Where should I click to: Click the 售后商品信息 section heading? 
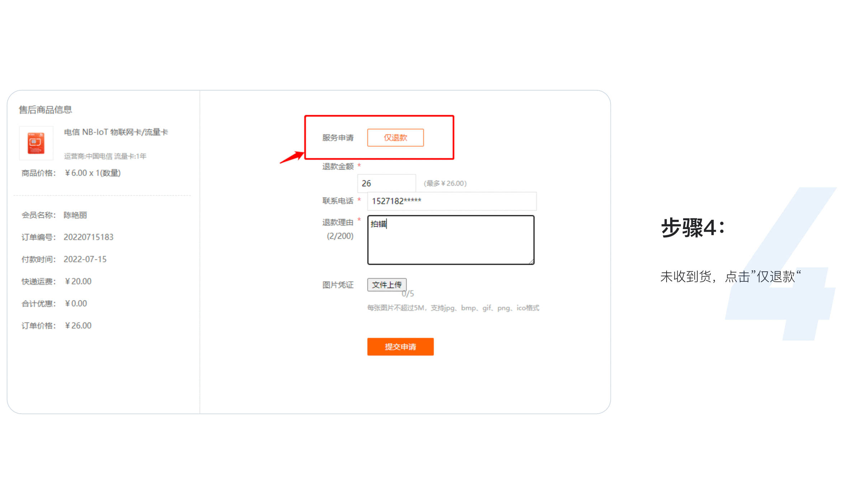[45, 110]
